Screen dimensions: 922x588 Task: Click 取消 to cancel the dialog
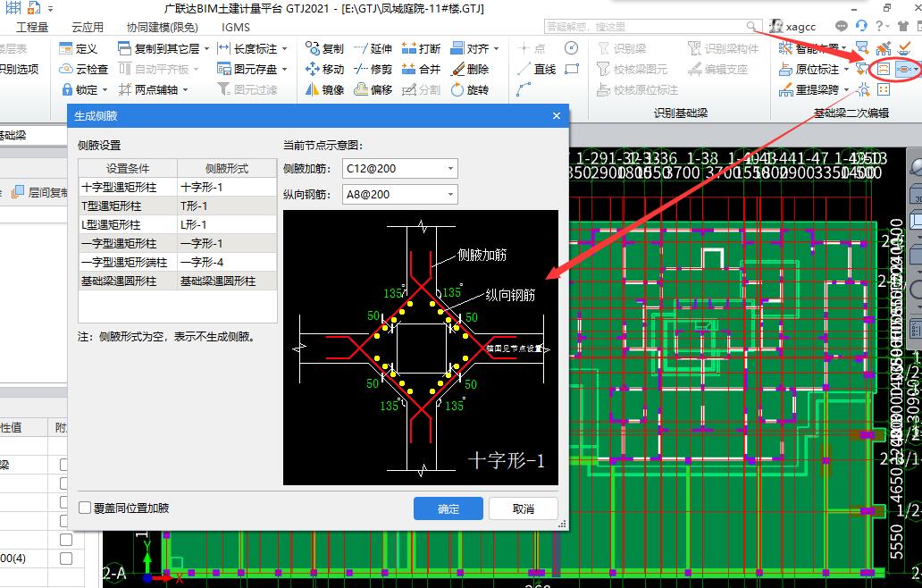click(524, 508)
